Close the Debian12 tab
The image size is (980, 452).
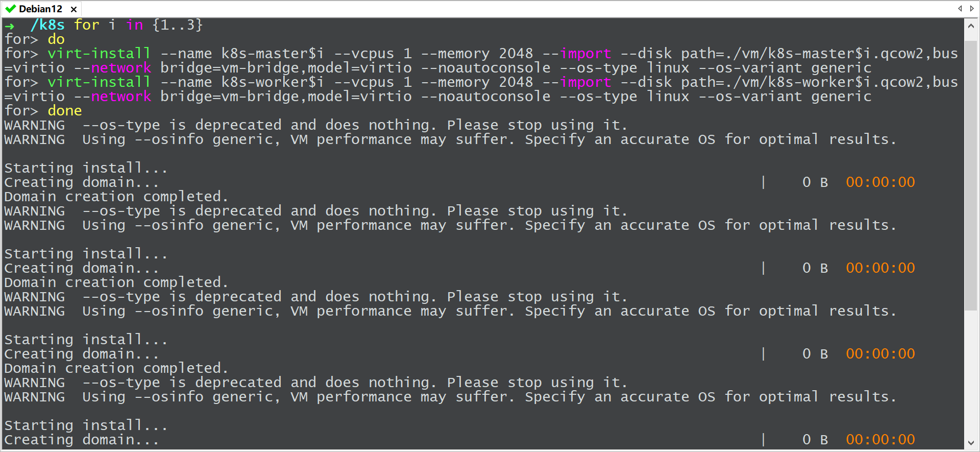73,9
